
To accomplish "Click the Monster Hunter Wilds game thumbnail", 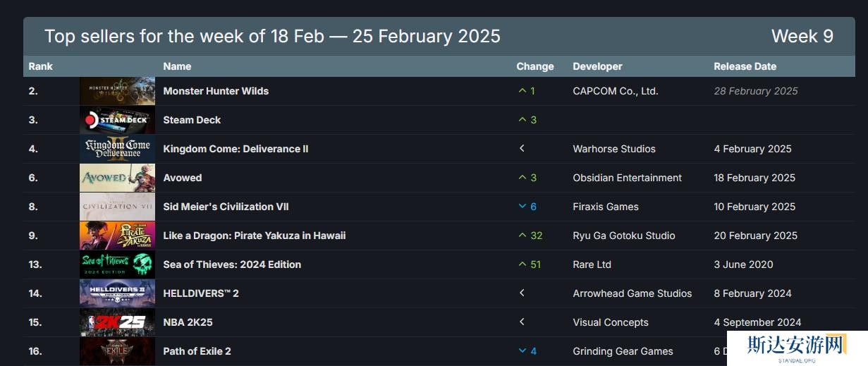I will 117,91.
